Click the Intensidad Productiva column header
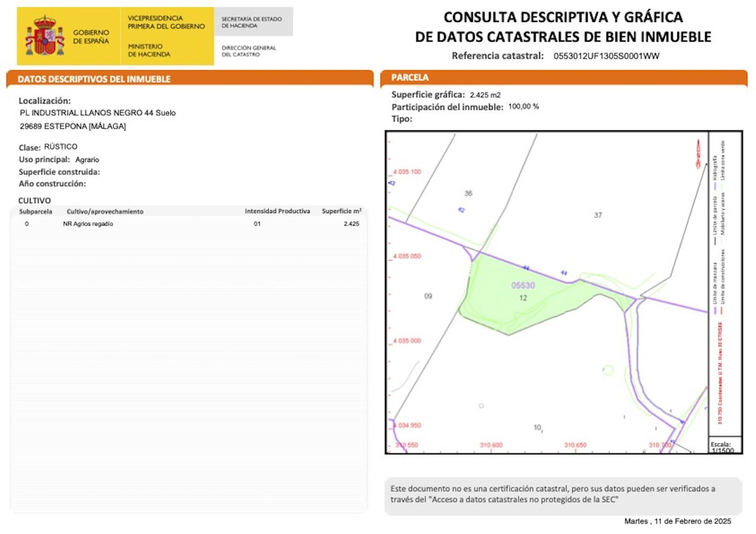The width and height of the screenshot is (756, 534). [277, 211]
